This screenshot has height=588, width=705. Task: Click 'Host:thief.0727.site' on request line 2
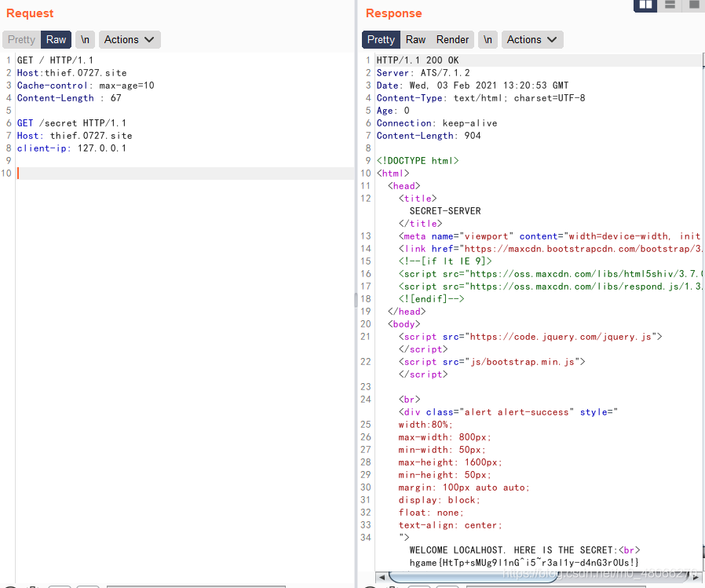pyautogui.click(x=72, y=73)
